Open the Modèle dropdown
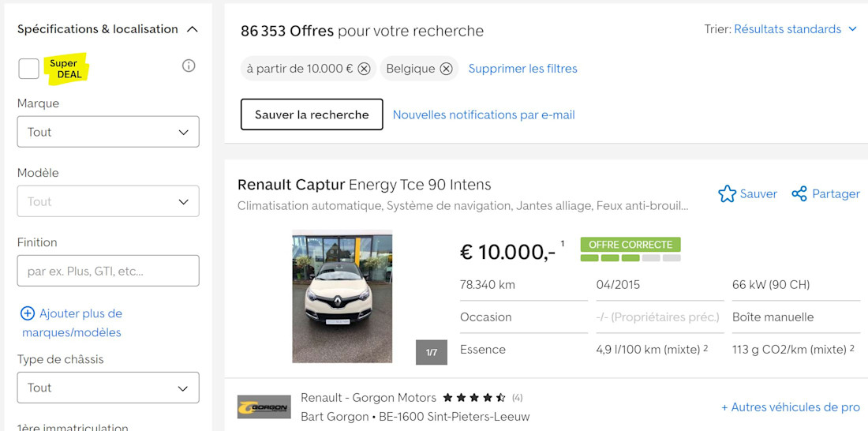868x431 pixels. pos(108,201)
